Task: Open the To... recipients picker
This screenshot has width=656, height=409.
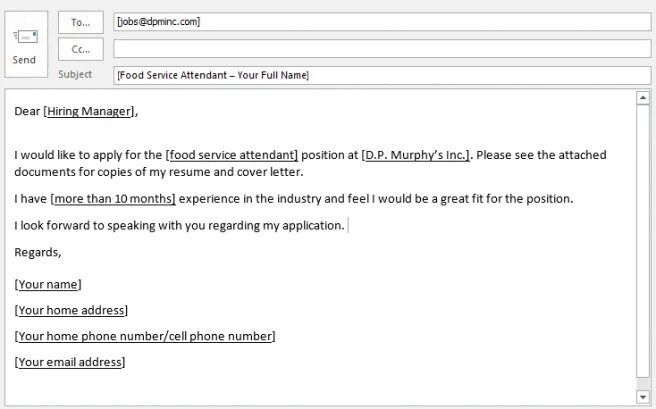Action: click(81, 23)
